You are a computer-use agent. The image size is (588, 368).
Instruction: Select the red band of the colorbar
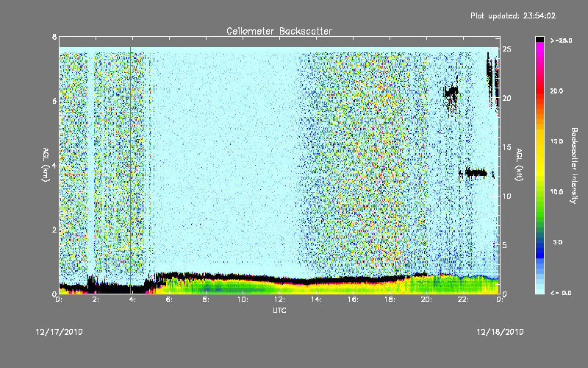click(539, 90)
